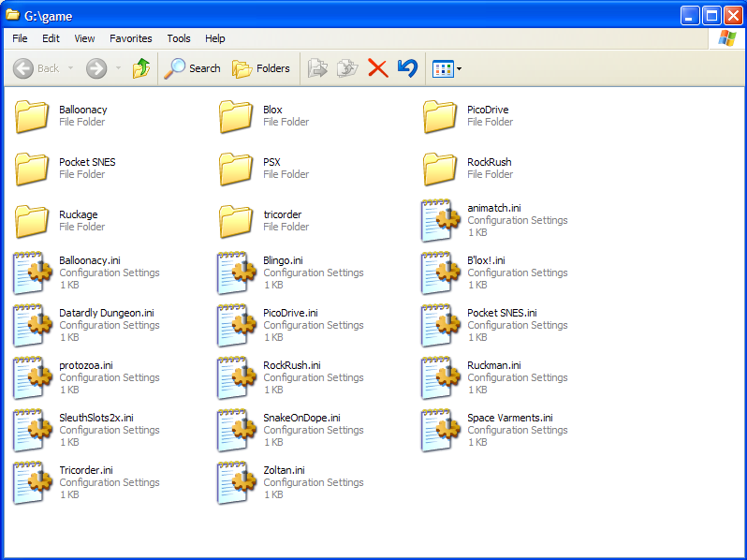
Task: Click the Copy To toolbar icon
Action: pos(347,68)
